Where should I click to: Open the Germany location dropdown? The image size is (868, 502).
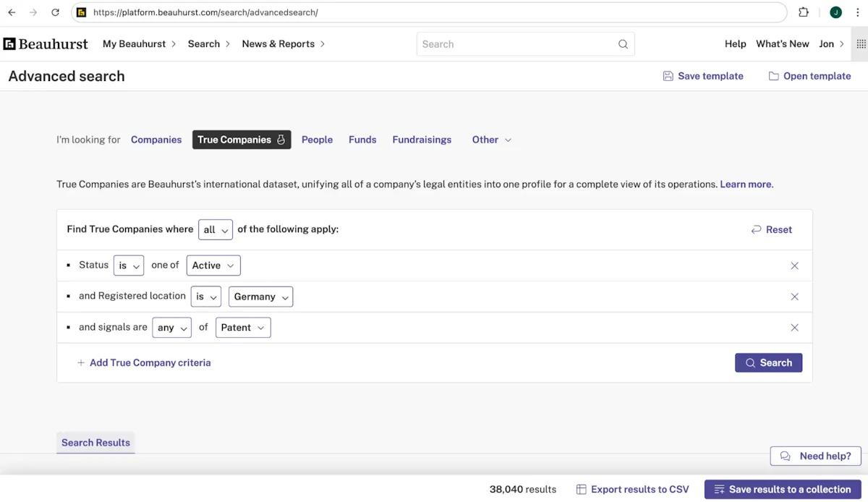pyautogui.click(x=260, y=297)
